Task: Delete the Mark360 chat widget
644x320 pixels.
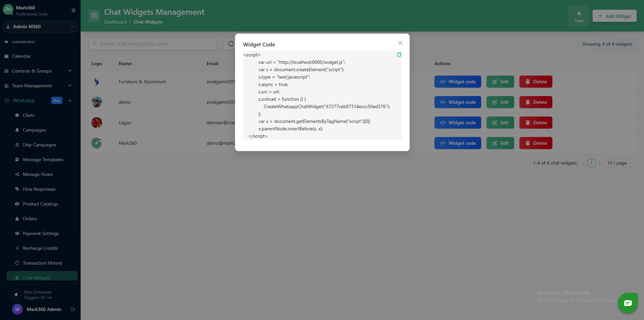Action: 536,143
